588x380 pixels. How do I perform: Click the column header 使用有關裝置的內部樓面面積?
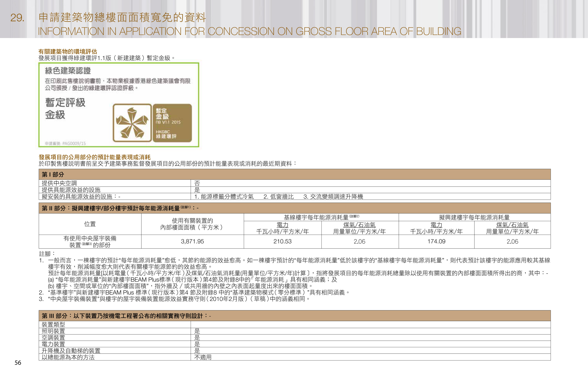[192, 224]
